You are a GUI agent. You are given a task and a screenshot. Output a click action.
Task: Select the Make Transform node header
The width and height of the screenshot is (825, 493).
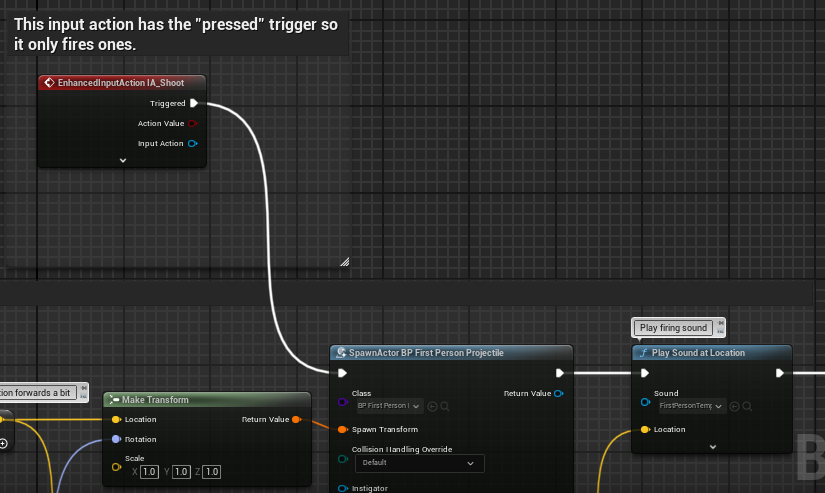pyautogui.click(x=207, y=400)
